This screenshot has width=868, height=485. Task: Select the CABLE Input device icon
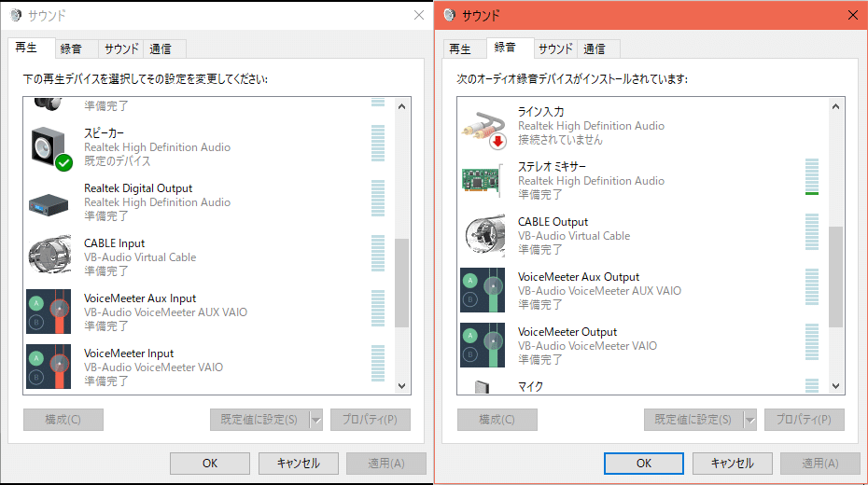pos(49,255)
